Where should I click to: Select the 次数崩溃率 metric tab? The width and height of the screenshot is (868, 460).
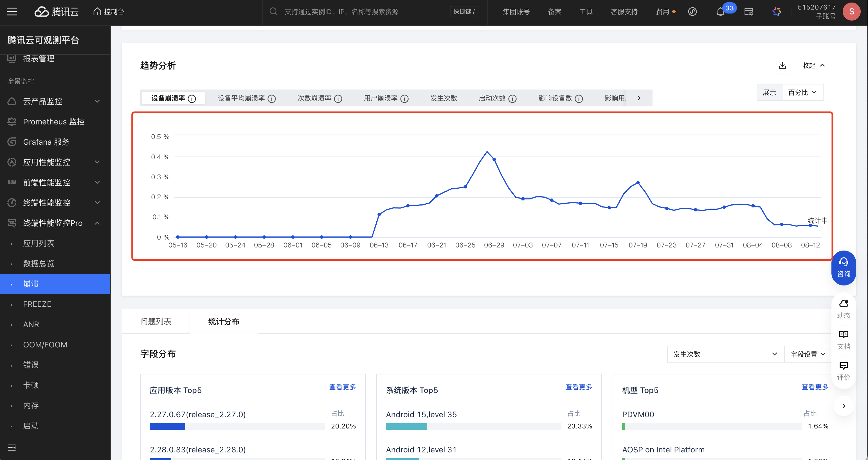tap(314, 98)
